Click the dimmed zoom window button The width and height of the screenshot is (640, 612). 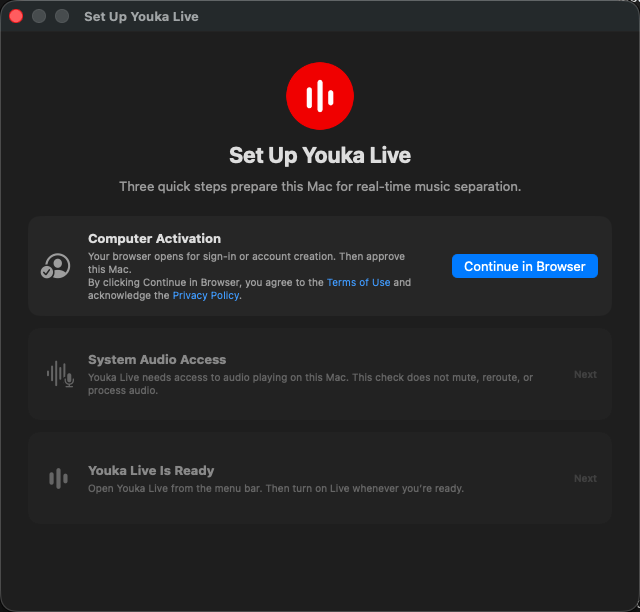pyautogui.click(x=62, y=16)
